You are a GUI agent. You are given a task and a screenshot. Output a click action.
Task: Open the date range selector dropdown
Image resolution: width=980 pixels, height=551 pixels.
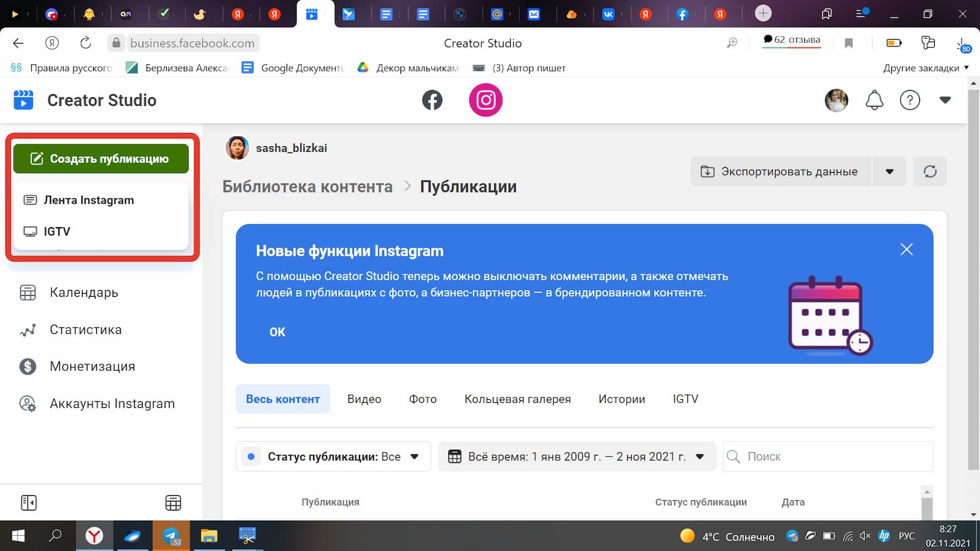[x=699, y=456]
